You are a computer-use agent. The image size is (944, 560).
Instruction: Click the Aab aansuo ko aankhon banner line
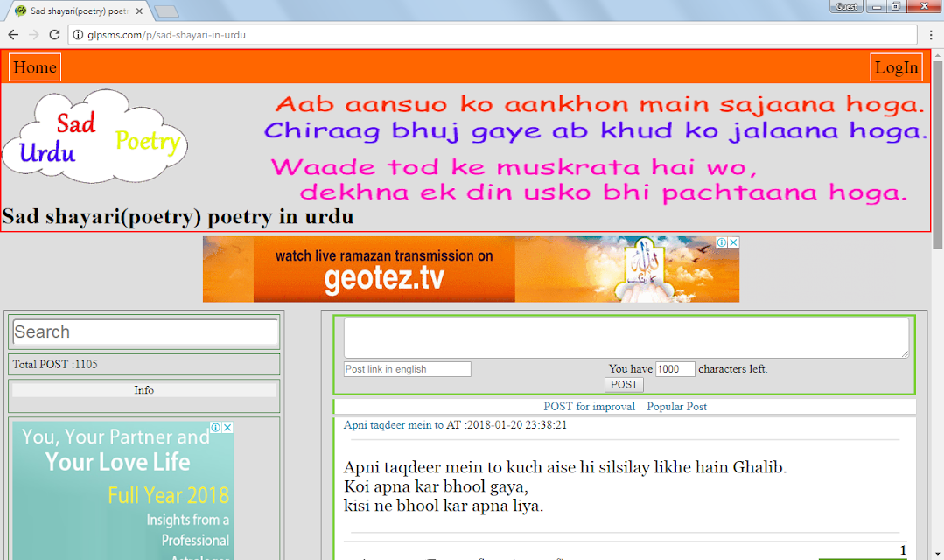(599, 104)
